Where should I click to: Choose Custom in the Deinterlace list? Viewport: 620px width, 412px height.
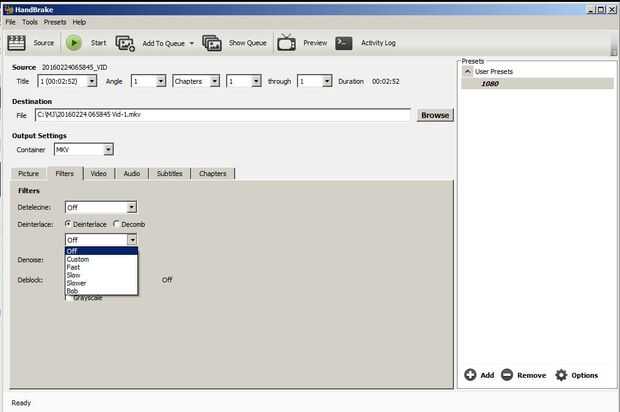pos(101,259)
